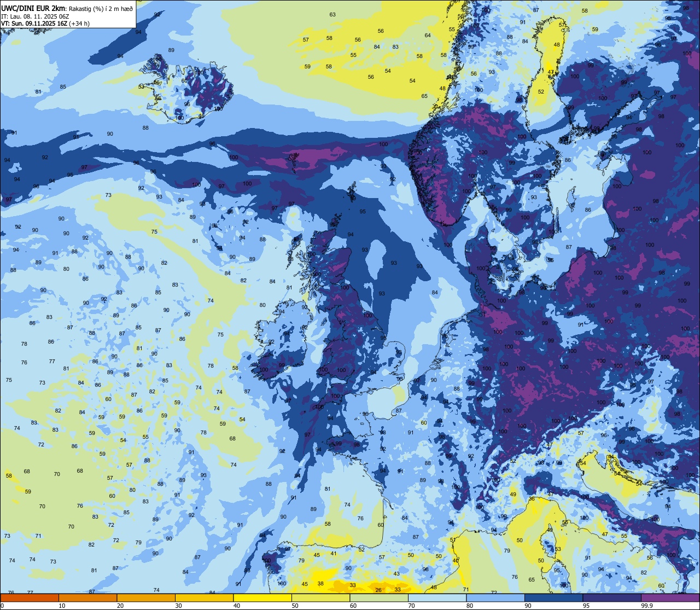The height and width of the screenshot is (610, 700).
Task: Click the legend tick label '90'
Action: (528, 606)
